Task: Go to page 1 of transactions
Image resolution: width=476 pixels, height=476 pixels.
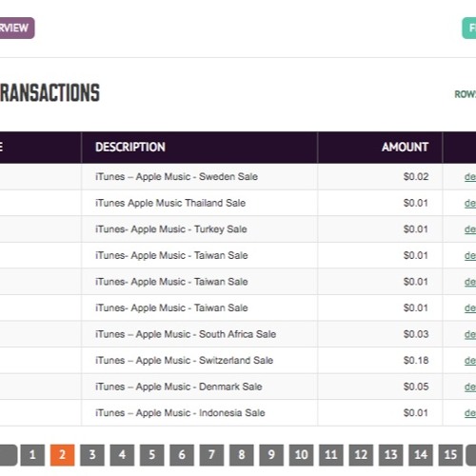Action: (x=32, y=455)
